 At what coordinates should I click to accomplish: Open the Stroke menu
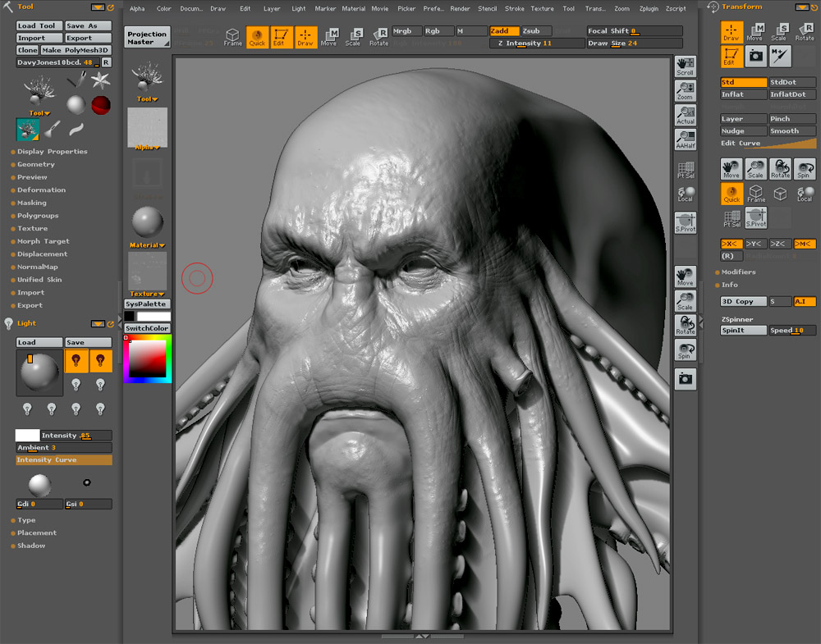point(514,9)
